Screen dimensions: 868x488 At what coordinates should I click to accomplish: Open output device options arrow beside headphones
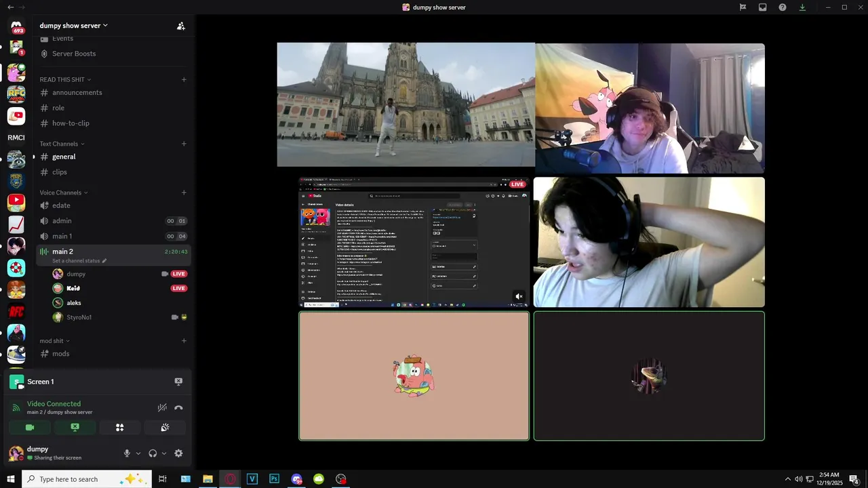pos(164,453)
